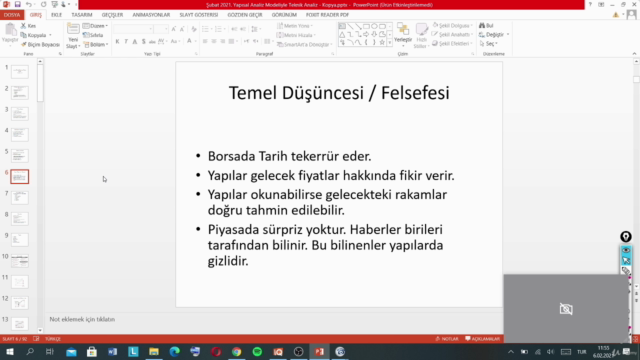
Task: Open Şekil Efektleri shape effects dropdown
Action: coord(452,43)
